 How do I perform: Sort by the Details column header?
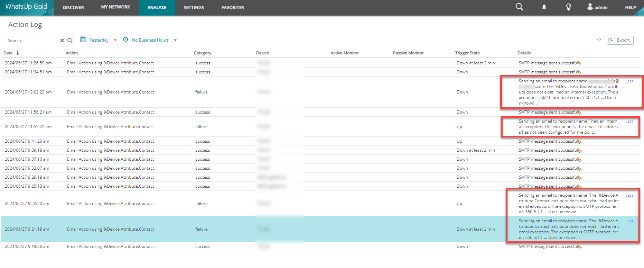pyautogui.click(x=524, y=53)
